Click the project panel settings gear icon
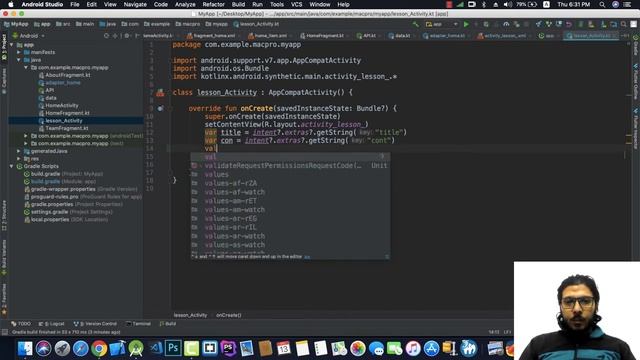The height and width of the screenshot is (360, 640). point(127,36)
